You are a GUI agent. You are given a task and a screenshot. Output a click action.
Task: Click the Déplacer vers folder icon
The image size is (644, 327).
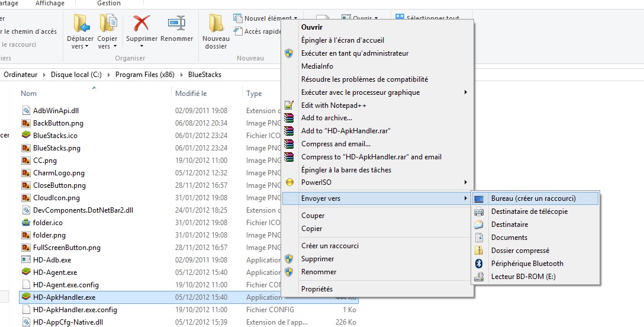[x=82, y=24]
